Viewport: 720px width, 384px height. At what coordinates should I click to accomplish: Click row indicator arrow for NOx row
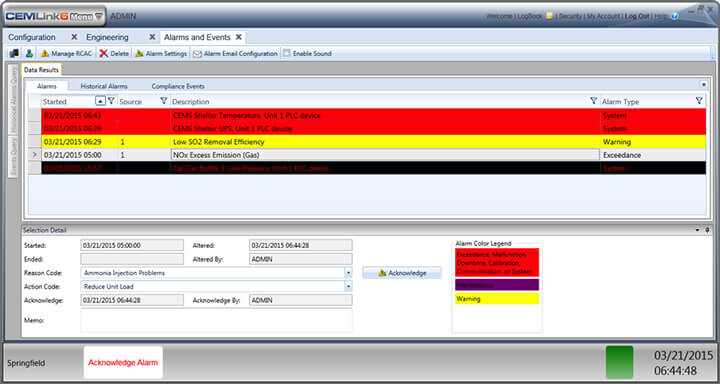point(35,155)
